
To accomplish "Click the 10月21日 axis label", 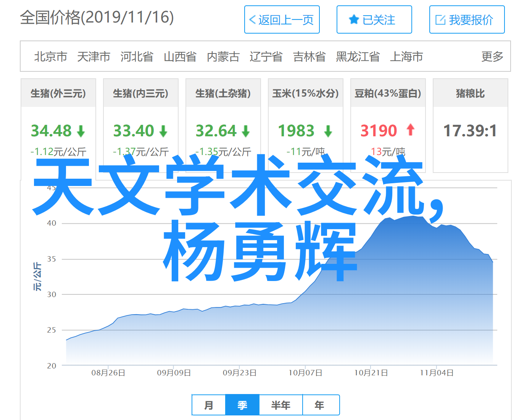I will tap(371, 373).
